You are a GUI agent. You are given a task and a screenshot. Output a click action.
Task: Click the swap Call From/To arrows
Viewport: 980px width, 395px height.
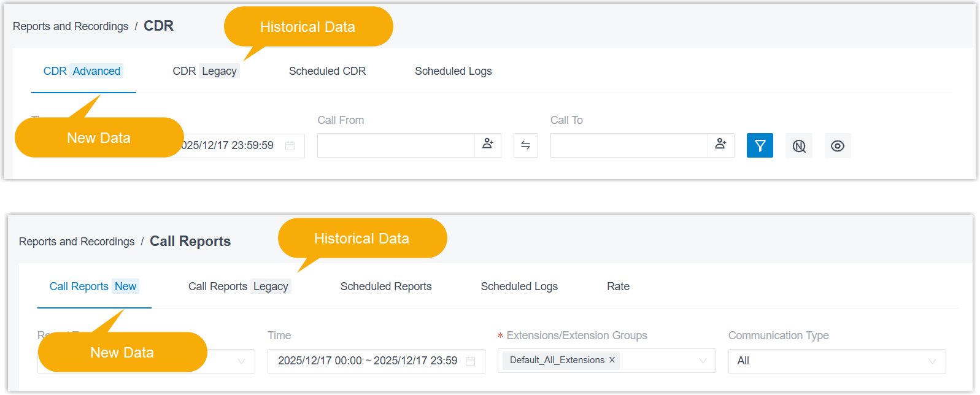525,145
